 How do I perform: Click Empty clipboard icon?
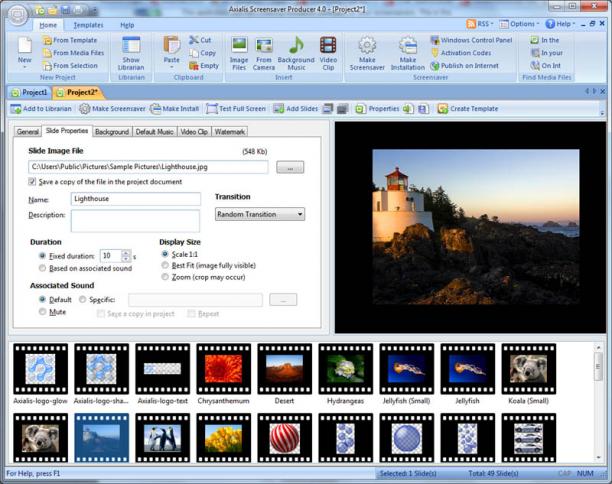[204, 66]
